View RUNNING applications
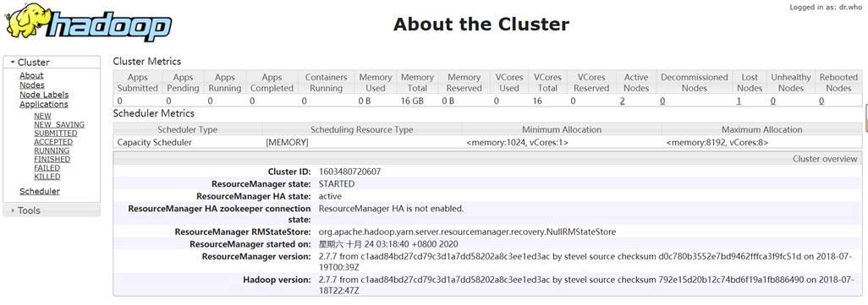 click(52, 151)
